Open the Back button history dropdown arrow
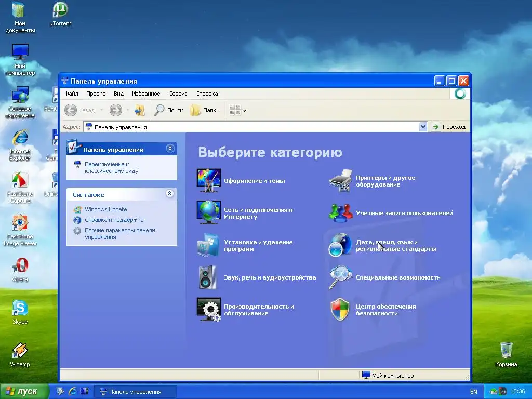Image resolution: width=532 pixels, height=399 pixels. point(101,110)
